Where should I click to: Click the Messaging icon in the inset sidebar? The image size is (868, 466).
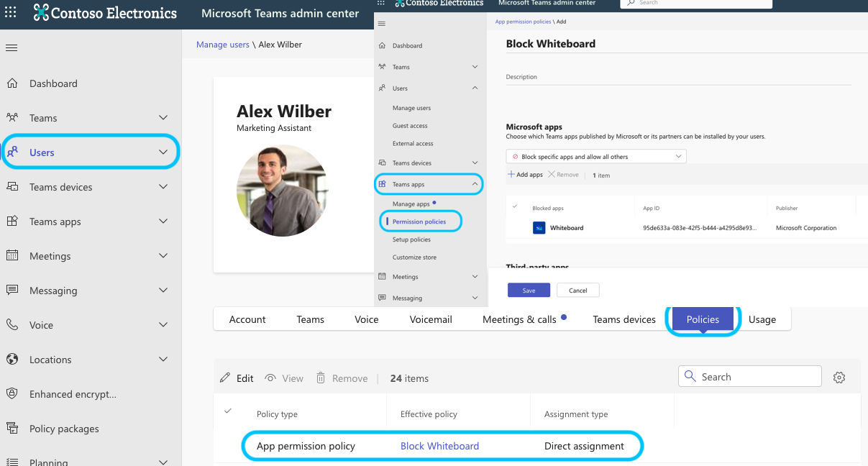[382, 298]
